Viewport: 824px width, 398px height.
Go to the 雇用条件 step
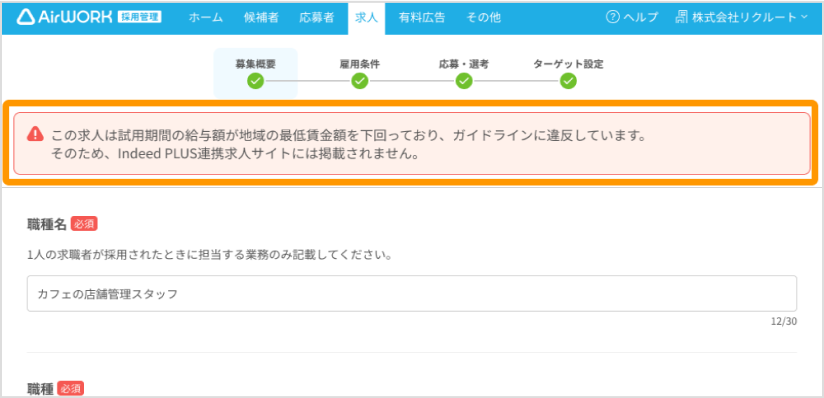359,65
